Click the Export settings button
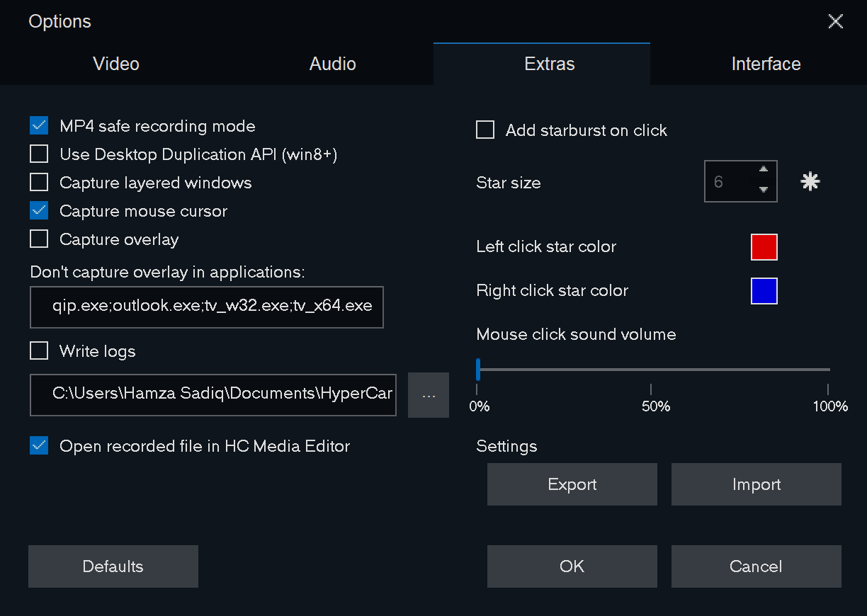Screen dimensions: 867x616 pos(572,484)
